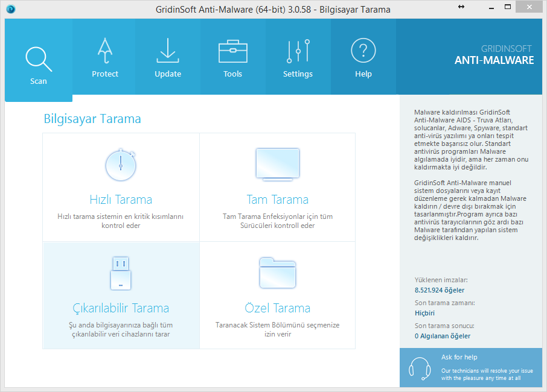This screenshot has height=392, width=547.
Task: Click the double-arrow icon in title bar
Action: 461,7
